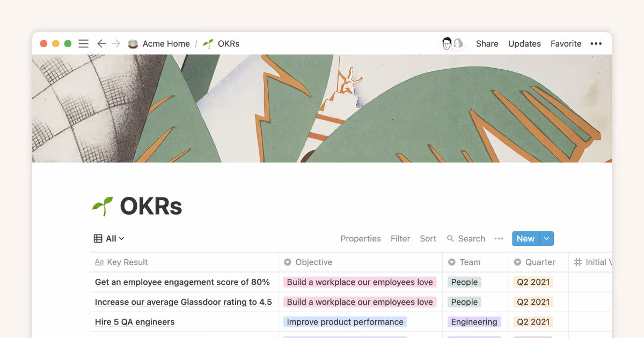Click the seedling emoji icon beside the OKRs title
Screen dimensions: 644x338
pos(102,205)
